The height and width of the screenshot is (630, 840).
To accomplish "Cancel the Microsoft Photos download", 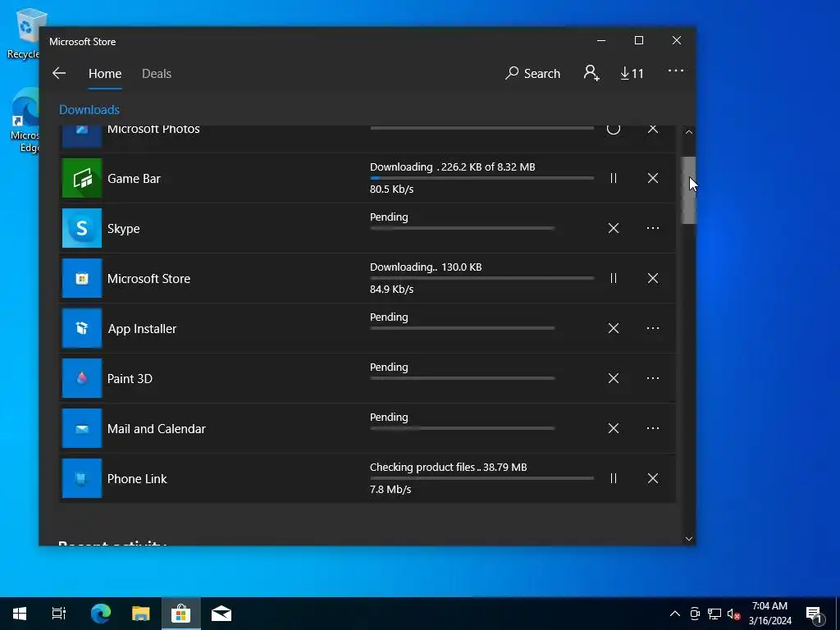I will 652,129.
